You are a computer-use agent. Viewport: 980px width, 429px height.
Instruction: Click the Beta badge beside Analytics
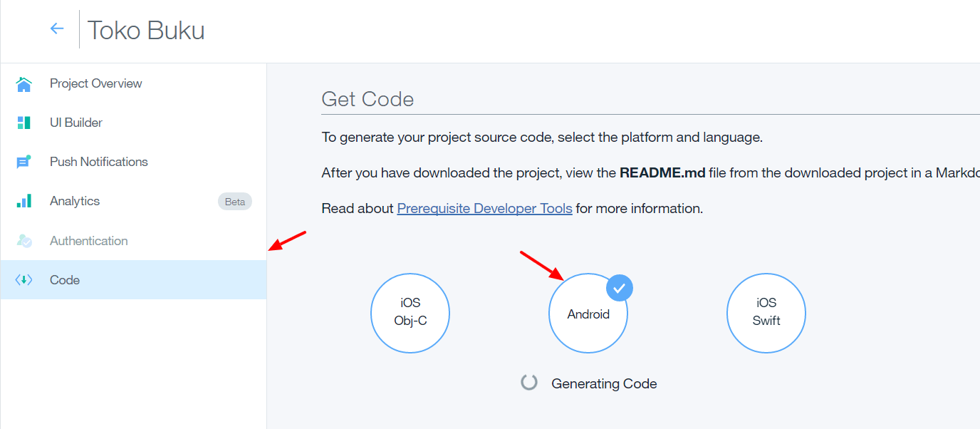click(x=234, y=202)
